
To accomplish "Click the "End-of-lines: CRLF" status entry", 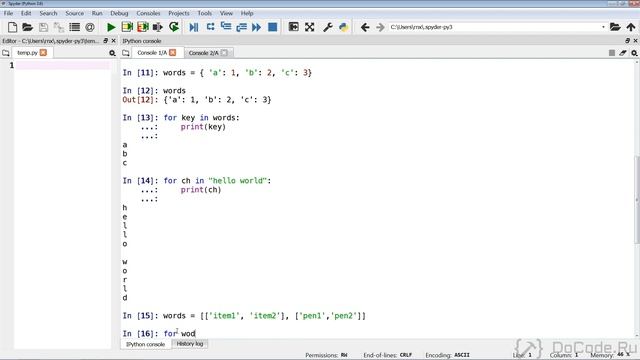I will [x=387, y=355].
